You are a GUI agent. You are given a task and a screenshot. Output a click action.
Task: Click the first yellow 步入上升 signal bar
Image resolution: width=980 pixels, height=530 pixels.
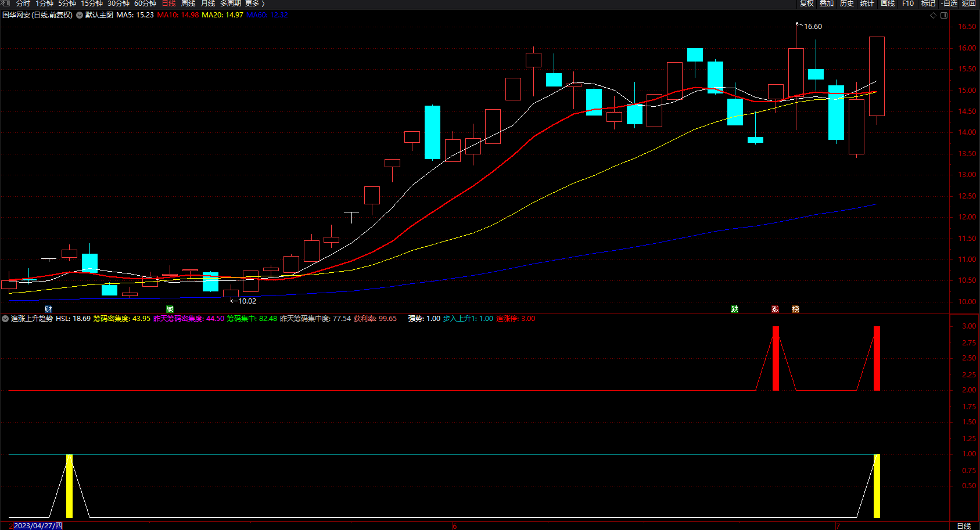click(69, 486)
